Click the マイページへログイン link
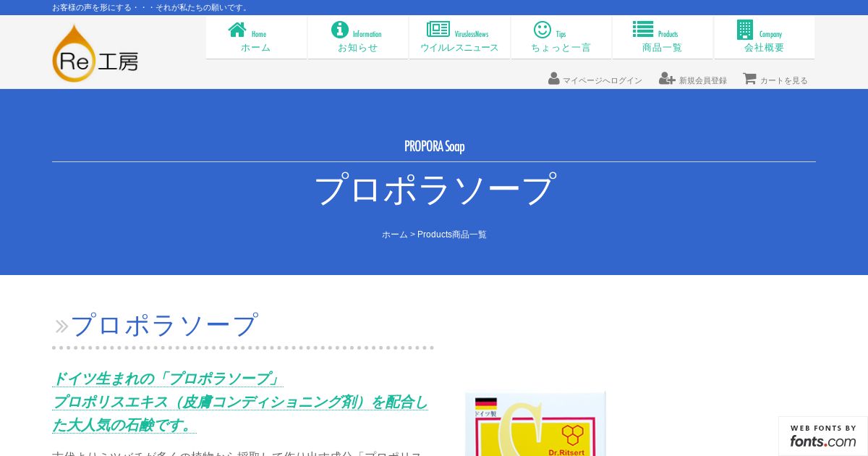This screenshot has height=456, width=868. click(x=603, y=80)
